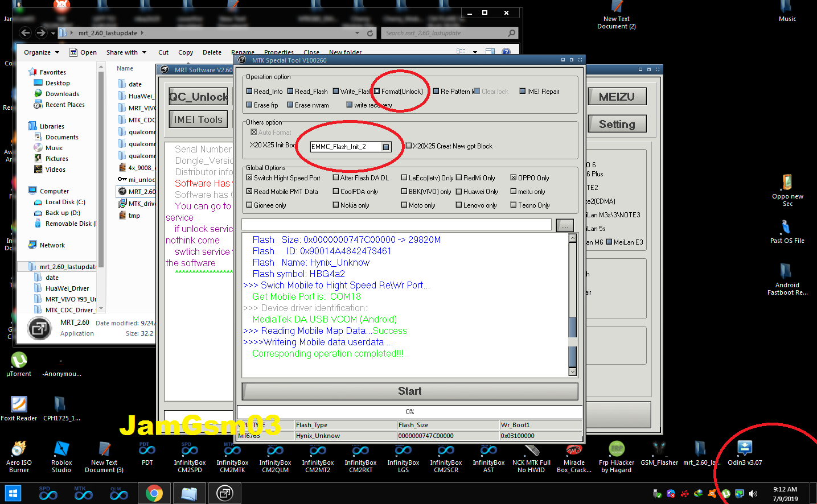Enable the IMEI Repair checkbox
Viewport: 817px width, 504px height.
[x=523, y=91]
